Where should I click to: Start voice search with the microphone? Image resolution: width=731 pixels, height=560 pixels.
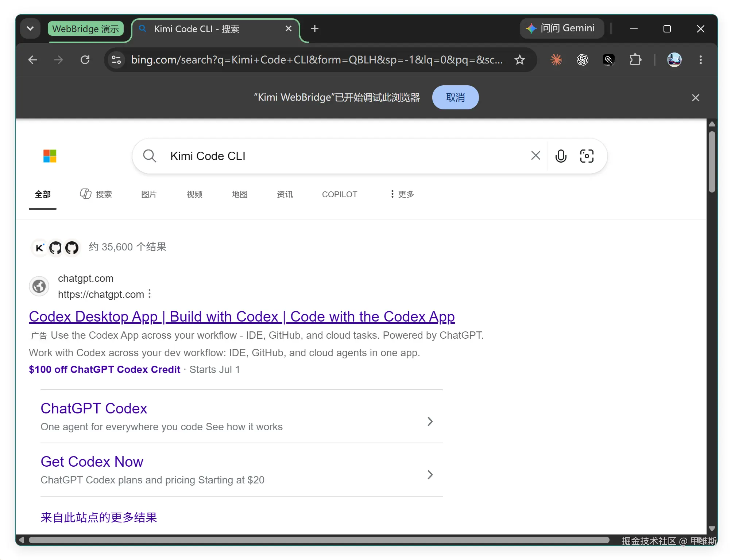(561, 156)
